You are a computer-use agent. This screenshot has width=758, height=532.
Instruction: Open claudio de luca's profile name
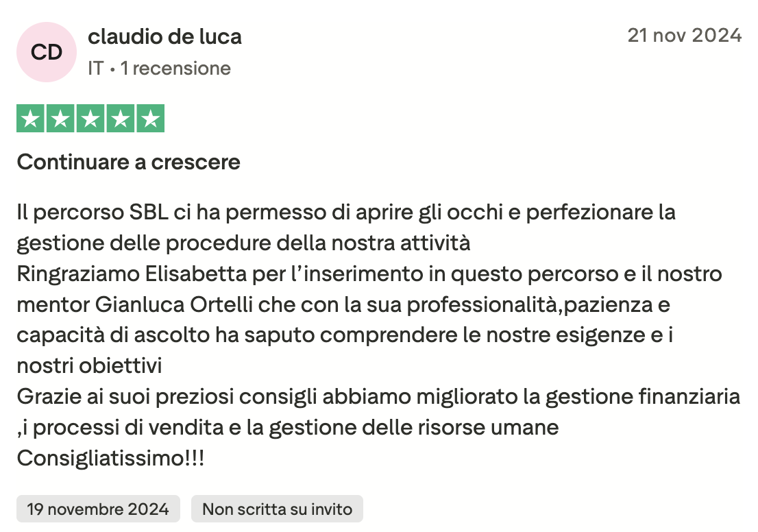pyautogui.click(x=164, y=36)
